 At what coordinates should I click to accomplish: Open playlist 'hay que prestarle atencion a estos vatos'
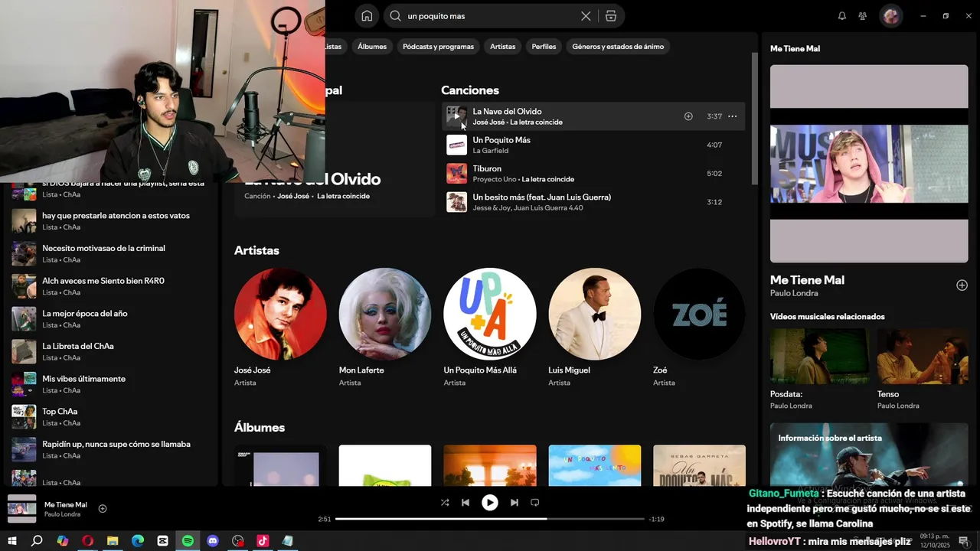coord(111,221)
